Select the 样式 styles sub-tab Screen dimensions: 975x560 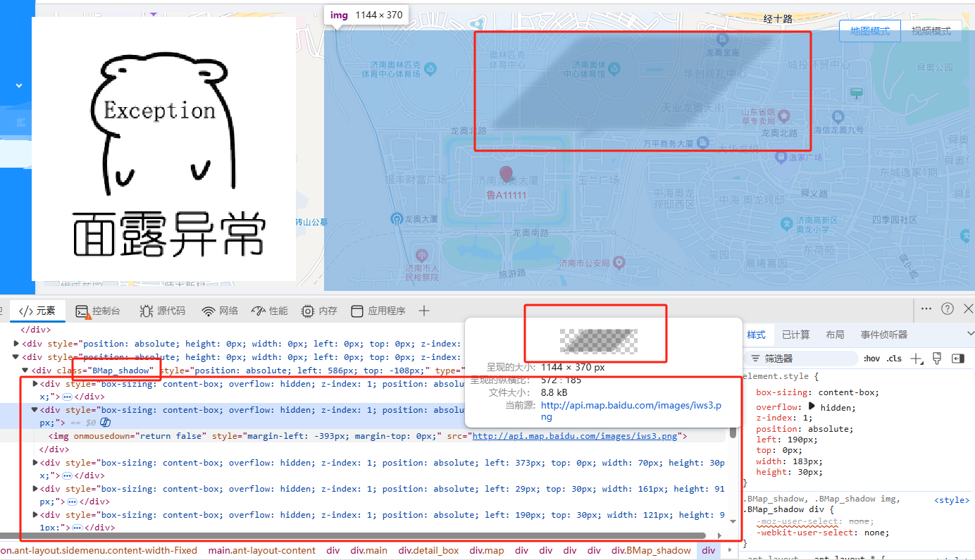tap(757, 335)
